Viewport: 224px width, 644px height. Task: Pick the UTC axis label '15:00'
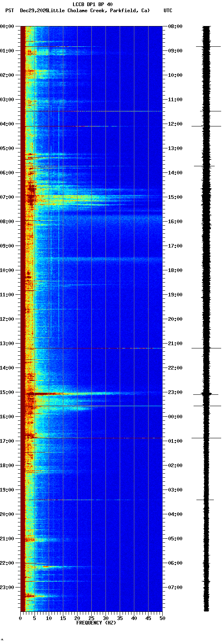[175, 197]
